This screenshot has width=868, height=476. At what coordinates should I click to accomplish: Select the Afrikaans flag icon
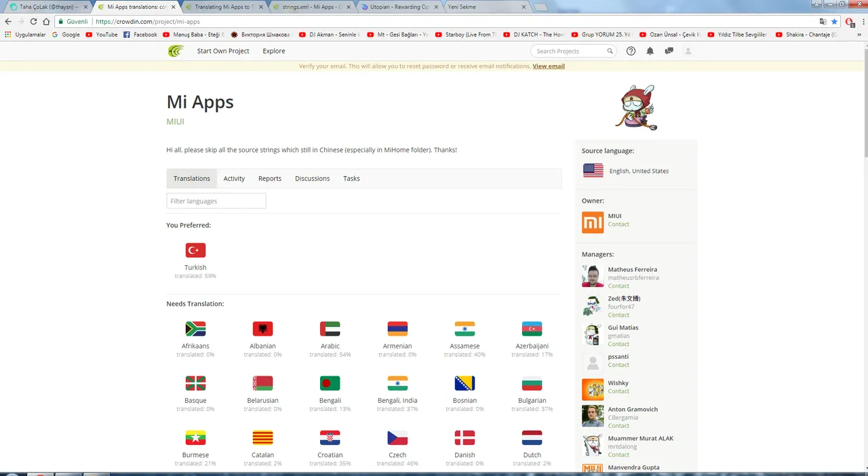tap(195, 329)
